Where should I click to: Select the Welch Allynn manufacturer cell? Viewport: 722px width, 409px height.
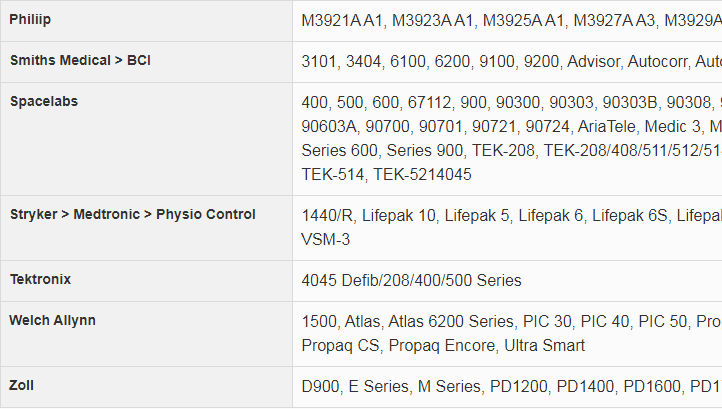pos(52,320)
